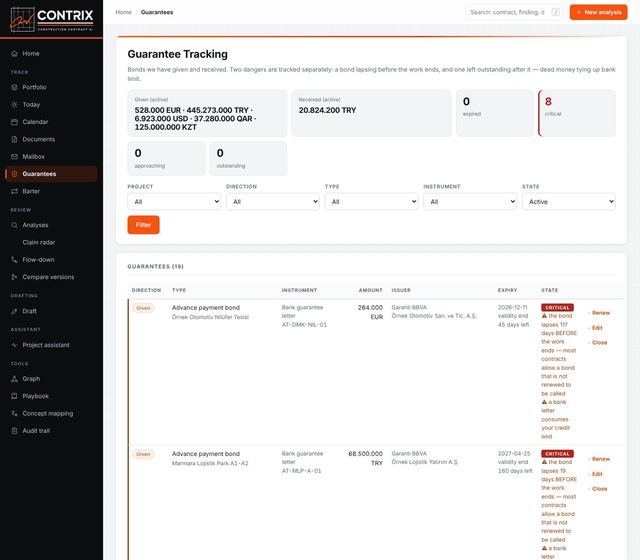This screenshot has height=560, width=640.
Task: Click the Today sun icon
Action: [x=14, y=104]
